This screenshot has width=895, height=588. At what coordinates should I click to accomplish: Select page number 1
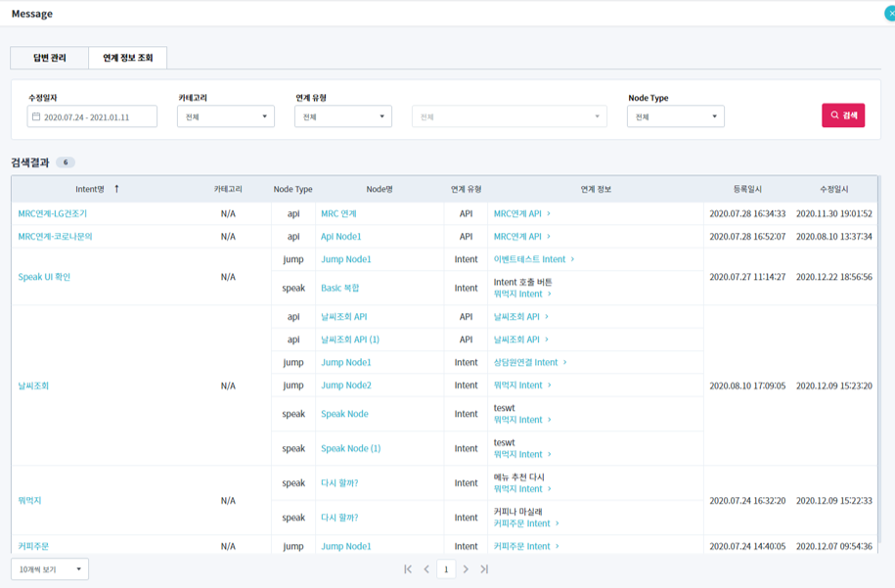446,569
